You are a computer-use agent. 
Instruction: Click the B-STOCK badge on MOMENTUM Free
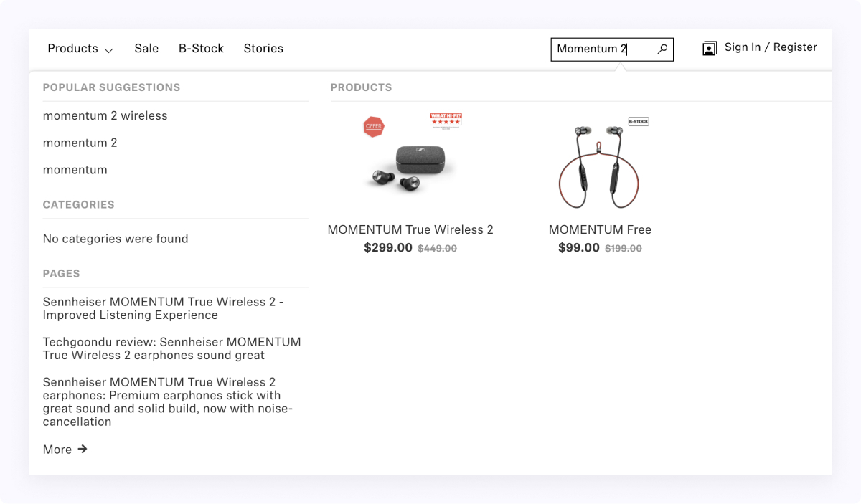(x=638, y=121)
